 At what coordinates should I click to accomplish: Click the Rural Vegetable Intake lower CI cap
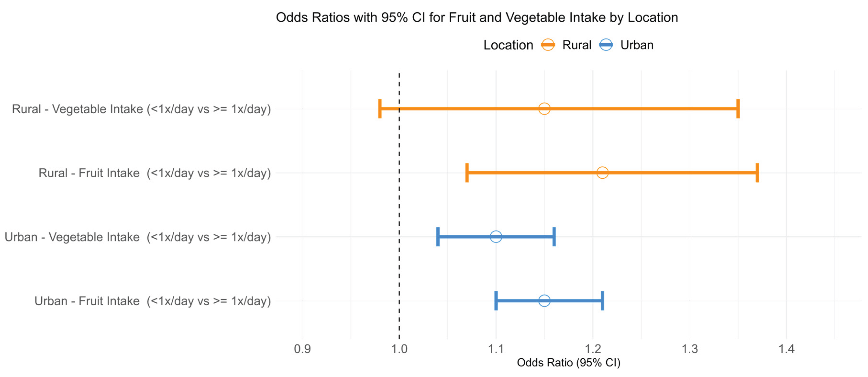380,109
